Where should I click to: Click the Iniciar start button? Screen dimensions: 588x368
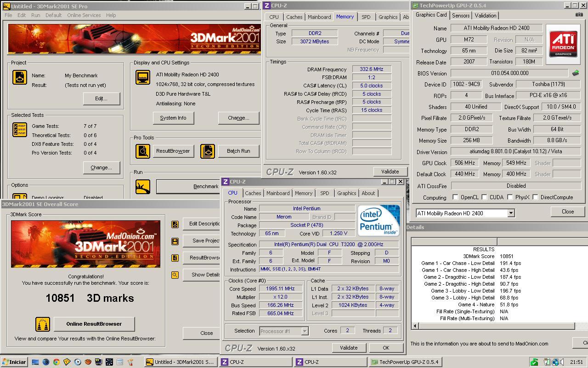pyautogui.click(x=14, y=362)
